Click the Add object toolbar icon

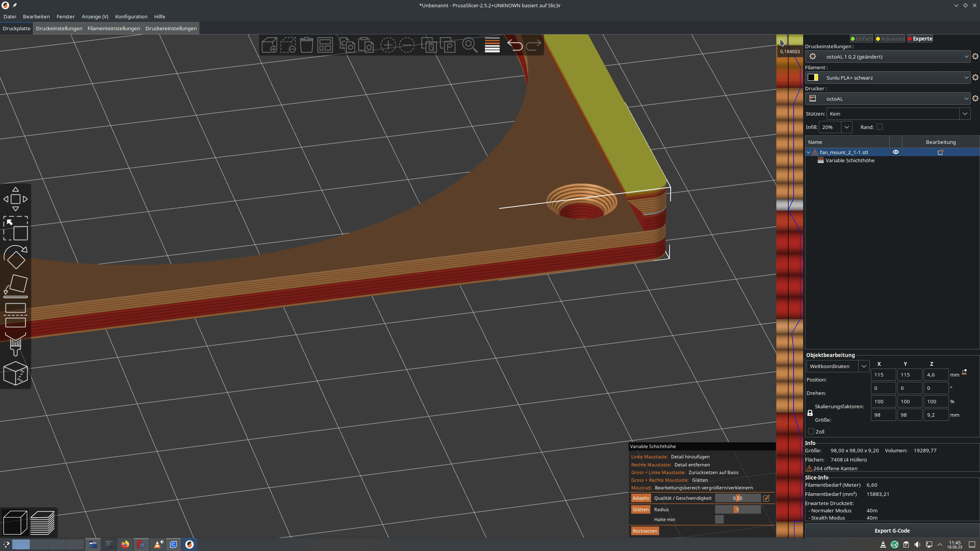269,45
